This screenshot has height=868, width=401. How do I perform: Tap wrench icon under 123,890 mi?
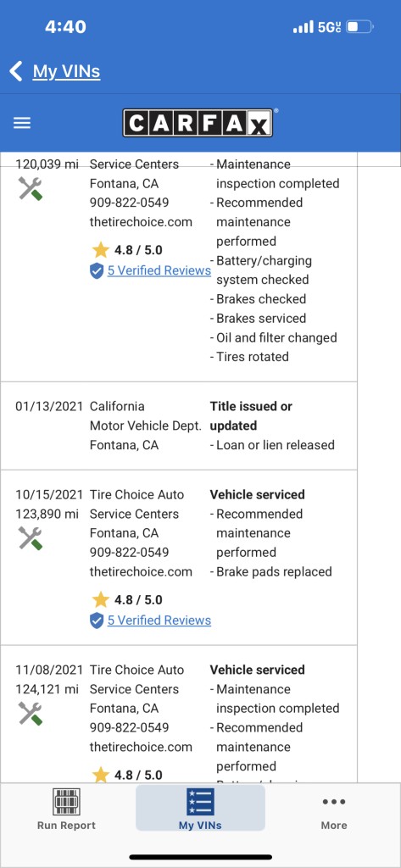coord(30,538)
